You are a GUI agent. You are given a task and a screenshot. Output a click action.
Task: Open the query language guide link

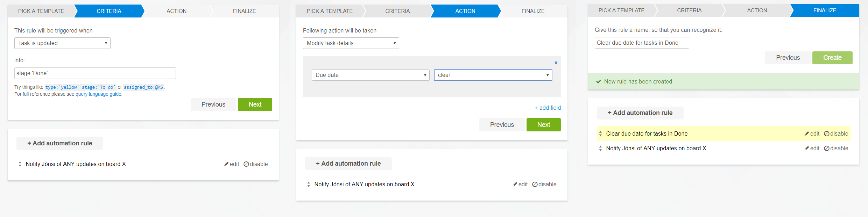[x=98, y=94]
